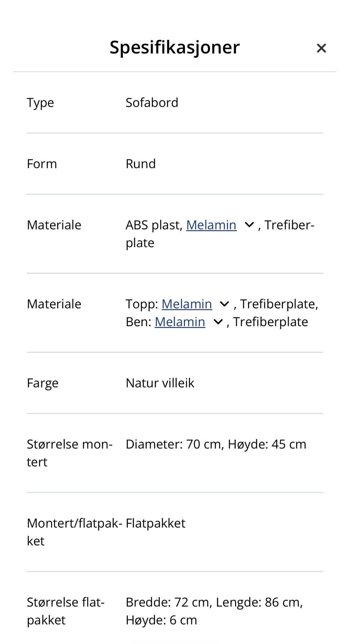Open the Topp Melamin link

[x=187, y=304]
